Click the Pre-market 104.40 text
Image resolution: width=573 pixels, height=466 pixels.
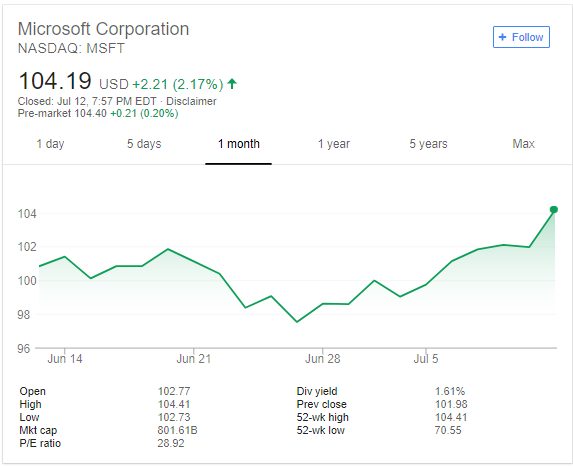click(62, 113)
